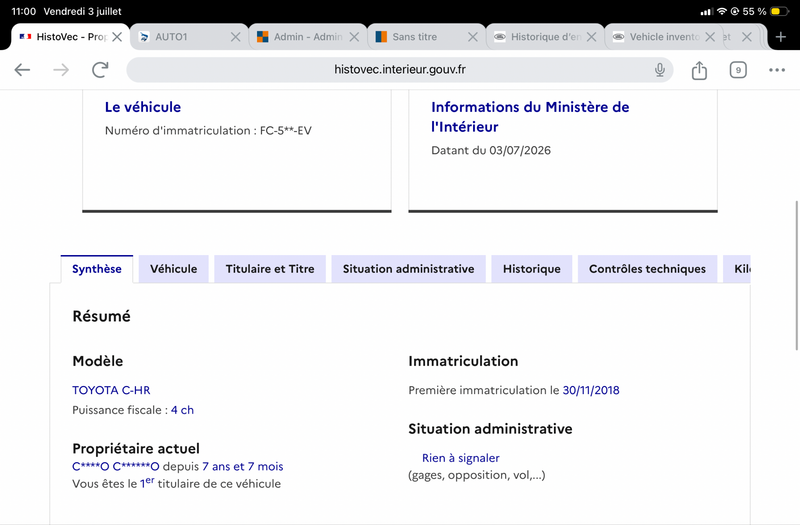800x525 pixels.
Task: Select the Synthèse tab
Action: [x=96, y=269]
